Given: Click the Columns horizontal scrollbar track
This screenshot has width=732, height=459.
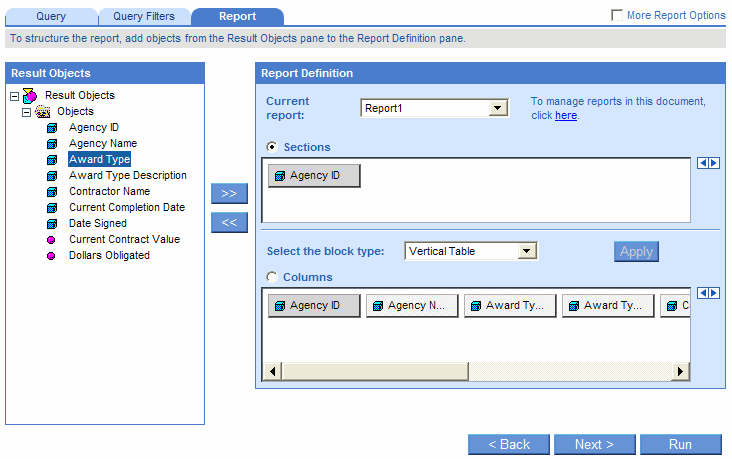Looking at the screenshot, I should coord(580,372).
